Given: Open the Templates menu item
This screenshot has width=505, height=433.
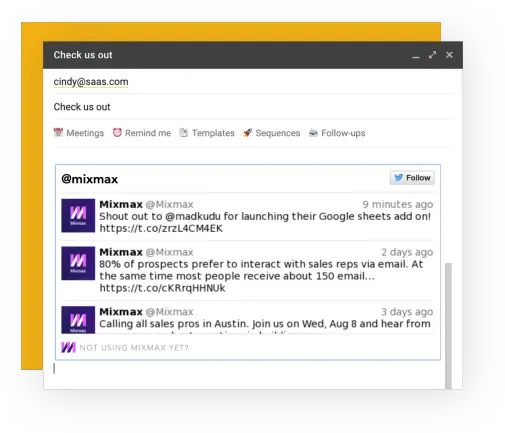Looking at the screenshot, I should pos(213,133).
